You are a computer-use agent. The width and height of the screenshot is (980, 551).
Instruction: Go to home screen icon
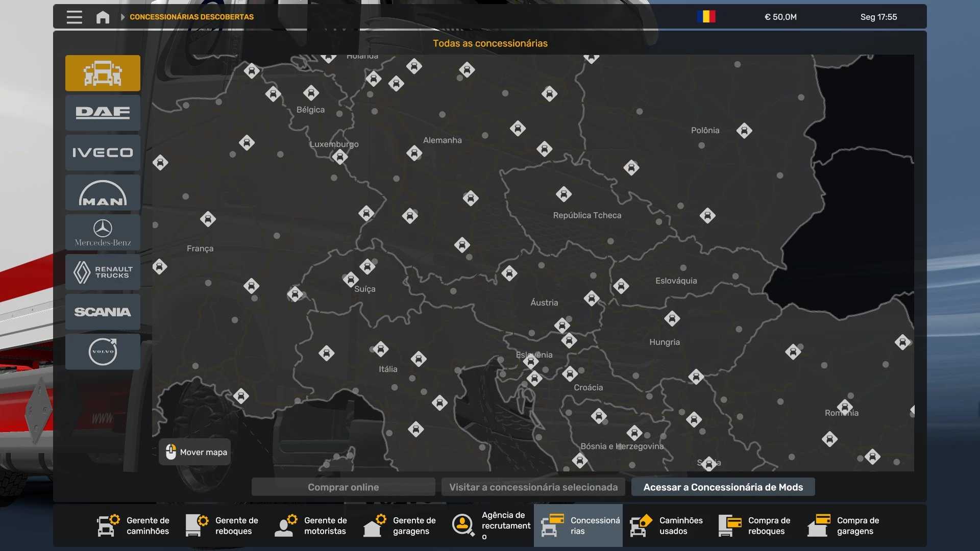[x=103, y=17]
